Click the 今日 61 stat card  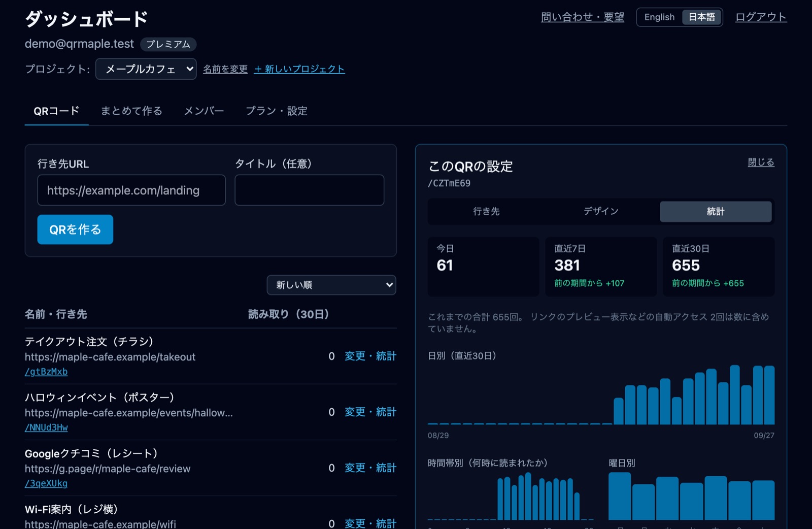click(x=483, y=267)
